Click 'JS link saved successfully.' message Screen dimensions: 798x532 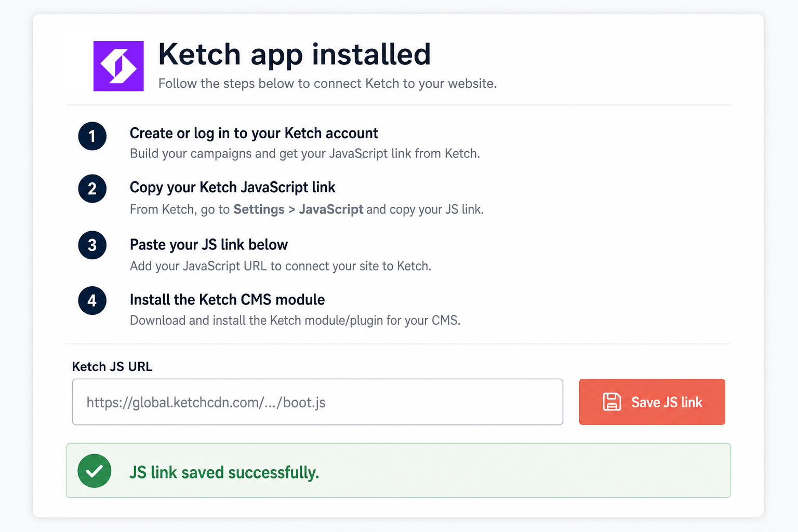tap(224, 472)
